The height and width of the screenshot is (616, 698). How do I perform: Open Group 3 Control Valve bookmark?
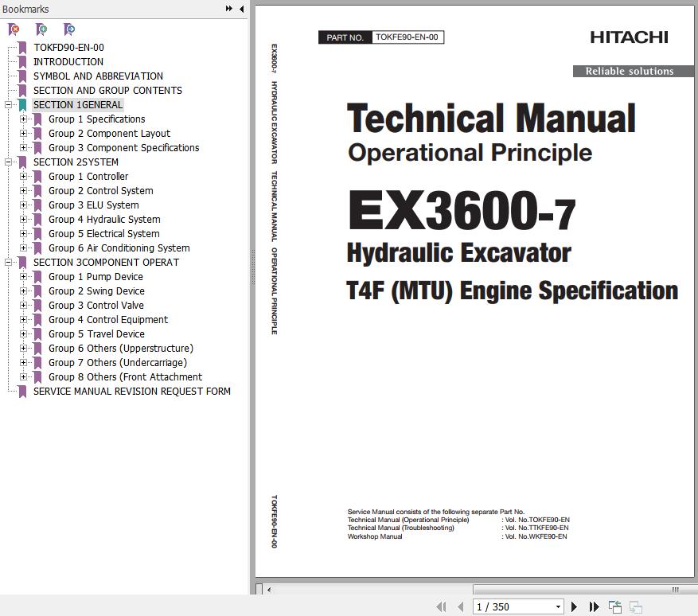point(96,306)
